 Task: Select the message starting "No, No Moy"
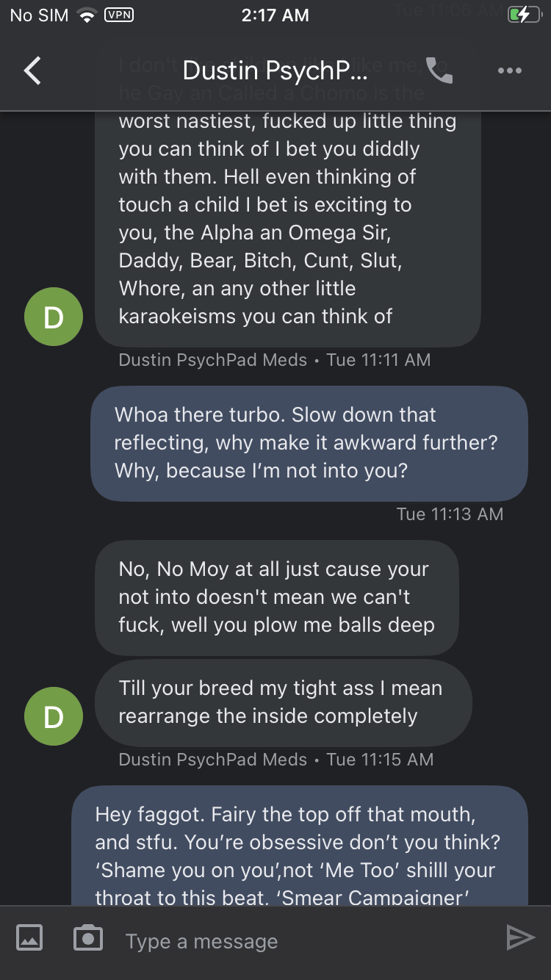click(x=276, y=597)
